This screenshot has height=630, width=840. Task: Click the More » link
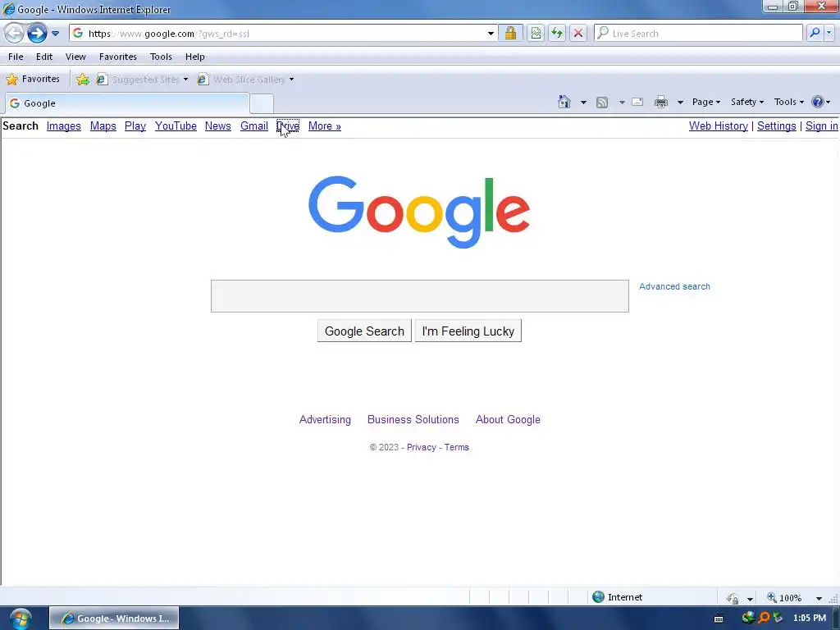click(325, 126)
